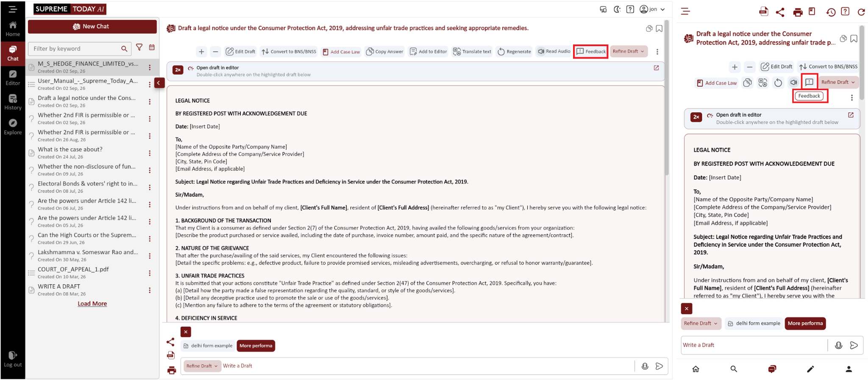Viewport: 868px width, 380px height.
Task: Expand Refine Draft dropdown above mobile Write a Draft
Action: pyautogui.click(x=701, y=323)
